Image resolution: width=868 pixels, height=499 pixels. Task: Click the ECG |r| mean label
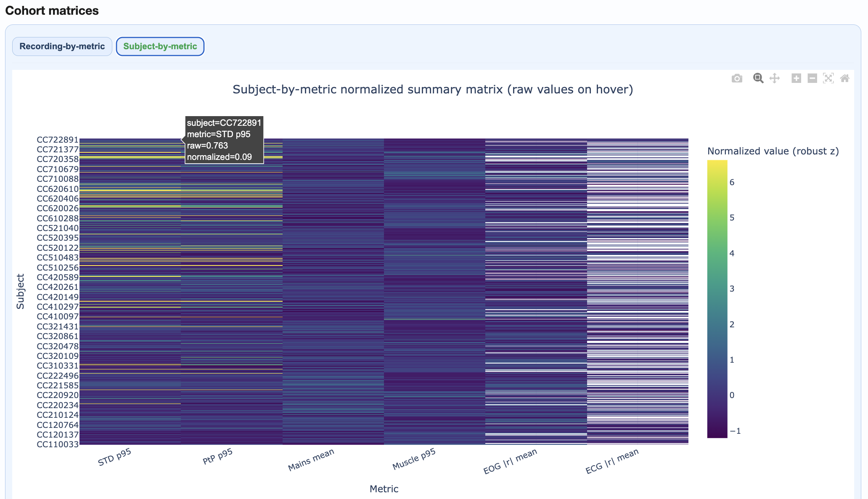coord(612,462)
